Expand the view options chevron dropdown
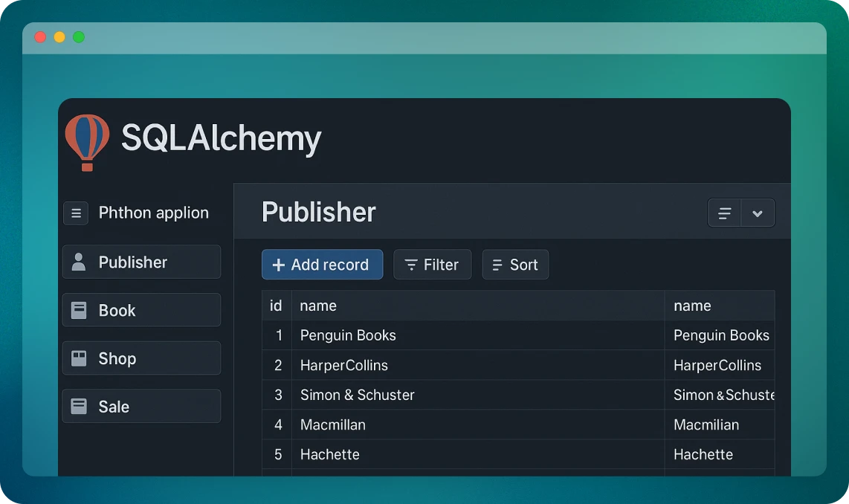The height and width of the screenshot is (504, 849). (x=757, y=213)
